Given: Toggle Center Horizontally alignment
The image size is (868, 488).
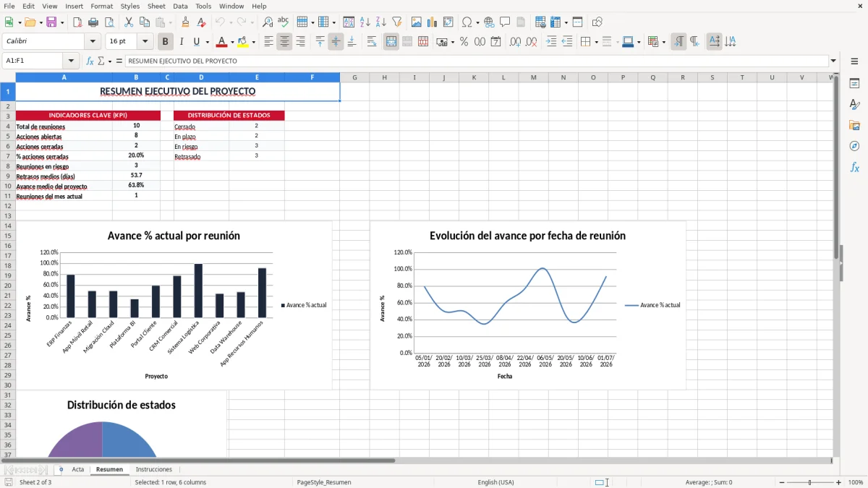Looking at the screenshot, I should 284,42.
